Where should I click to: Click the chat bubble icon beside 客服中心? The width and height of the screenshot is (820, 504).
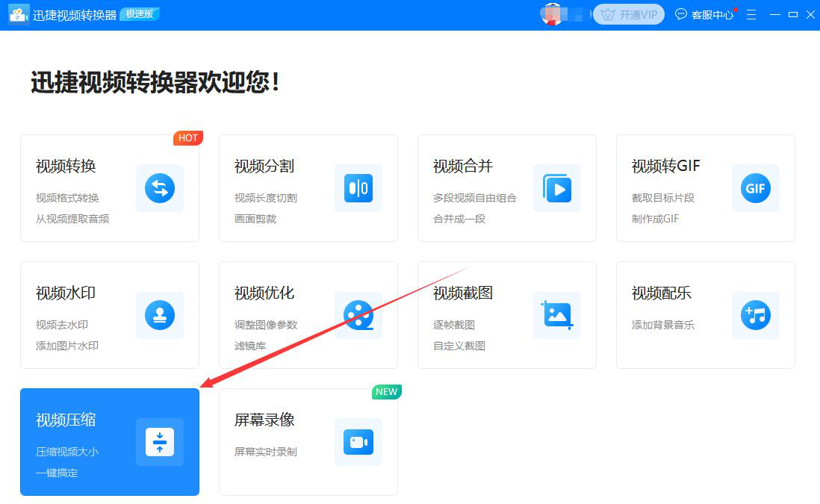pyautogui.click(x=681, y=15)
